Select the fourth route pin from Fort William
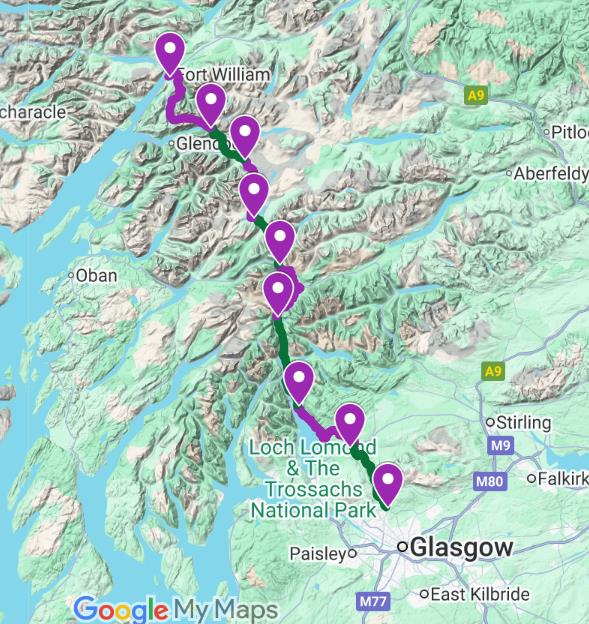Image resolution: width=589 pixels, height=624 pixels. coord(254,195)
